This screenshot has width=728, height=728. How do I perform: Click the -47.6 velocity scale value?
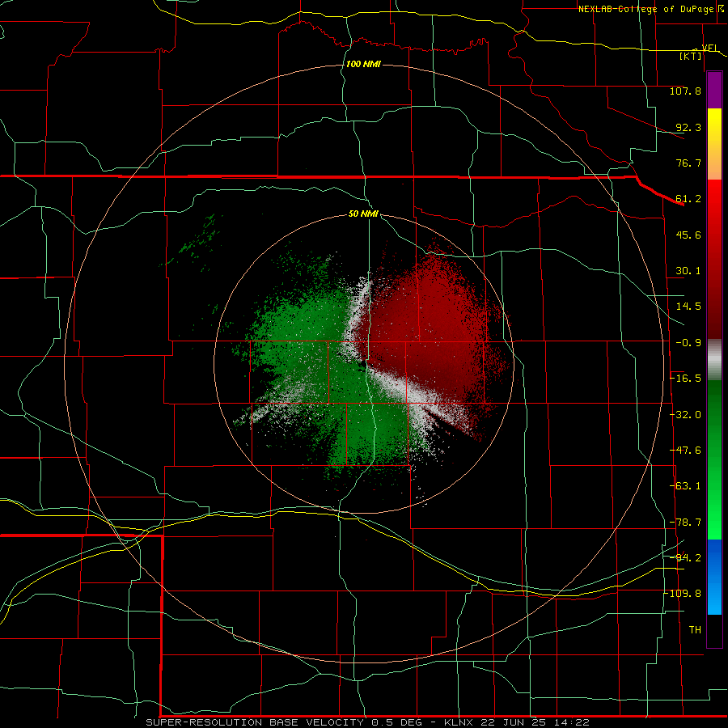[x=685, y=451]
